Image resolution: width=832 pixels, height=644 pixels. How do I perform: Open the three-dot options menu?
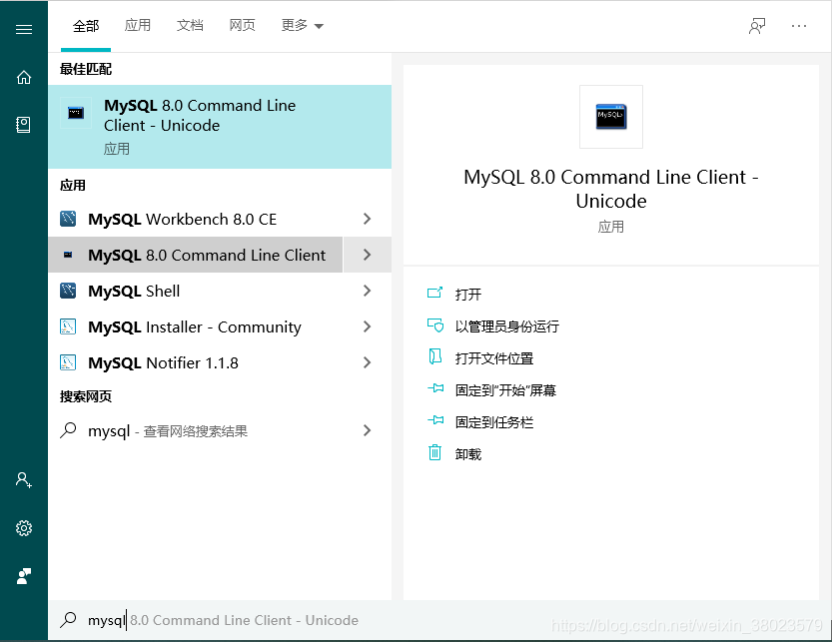pyautogui.click(x=799, y=26)
